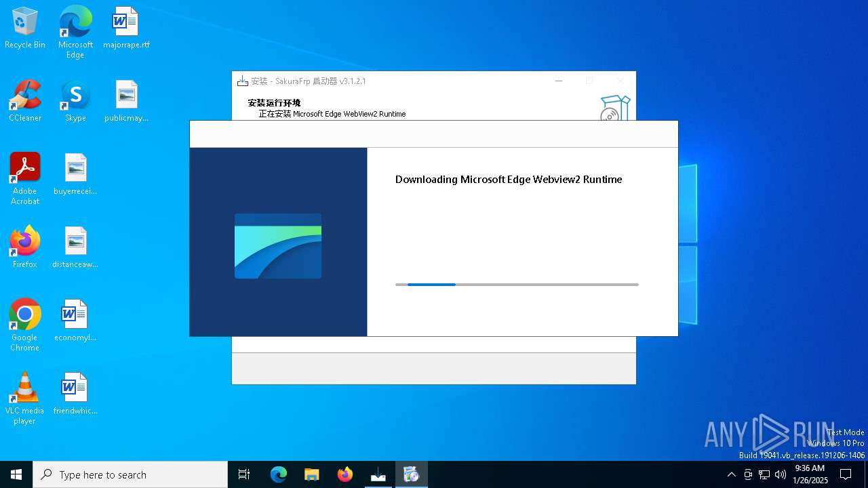Show hidden system tray icons
Screen dimensions: 868x488
click(731, 474)
